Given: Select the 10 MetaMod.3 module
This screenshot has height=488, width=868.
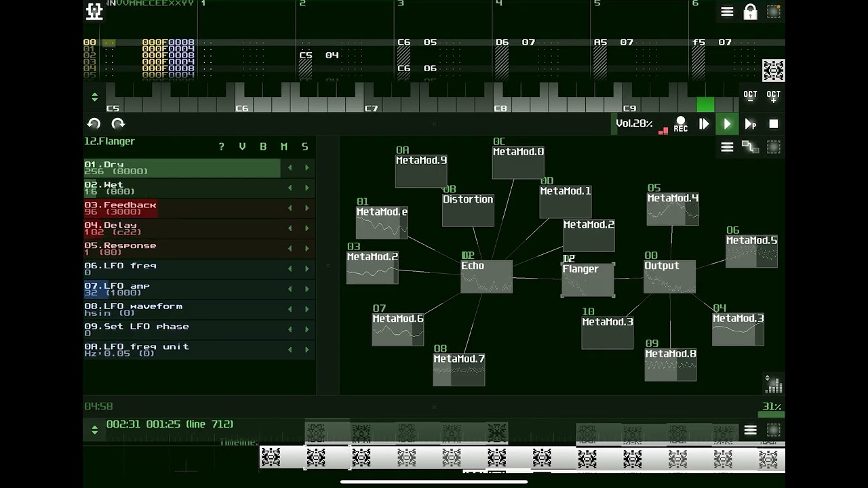Looking at the screenshot, I should (608, 333).
